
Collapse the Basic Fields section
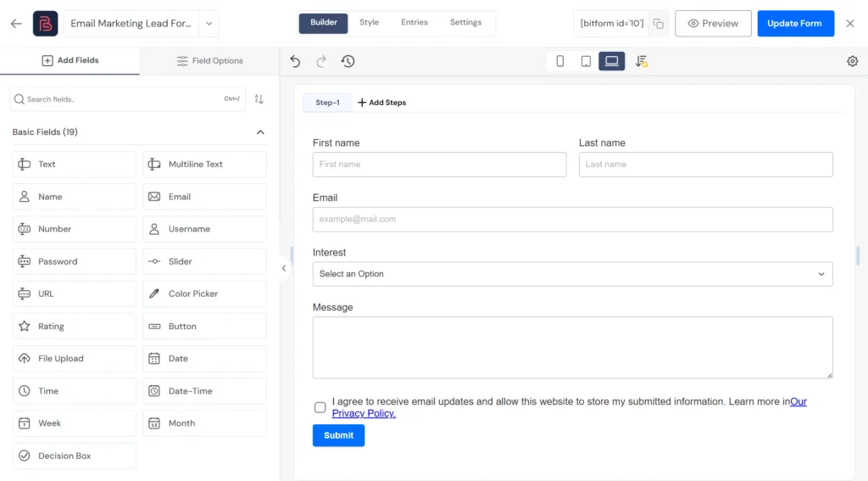coord(260,131)
